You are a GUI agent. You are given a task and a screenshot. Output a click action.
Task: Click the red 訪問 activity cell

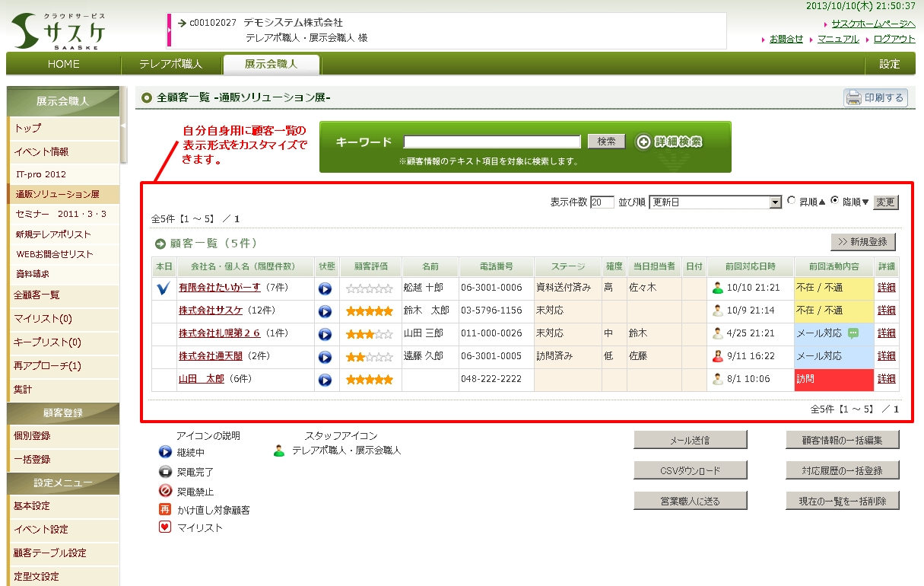click(834, 379)
